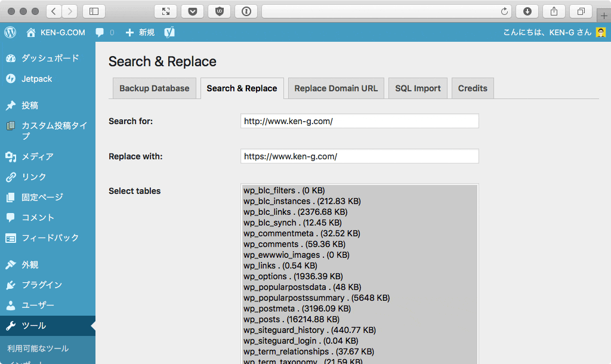Click the fullscreen expand icon in browser toolbar
The image size is (611, 364).
click(x=165, y=11)
